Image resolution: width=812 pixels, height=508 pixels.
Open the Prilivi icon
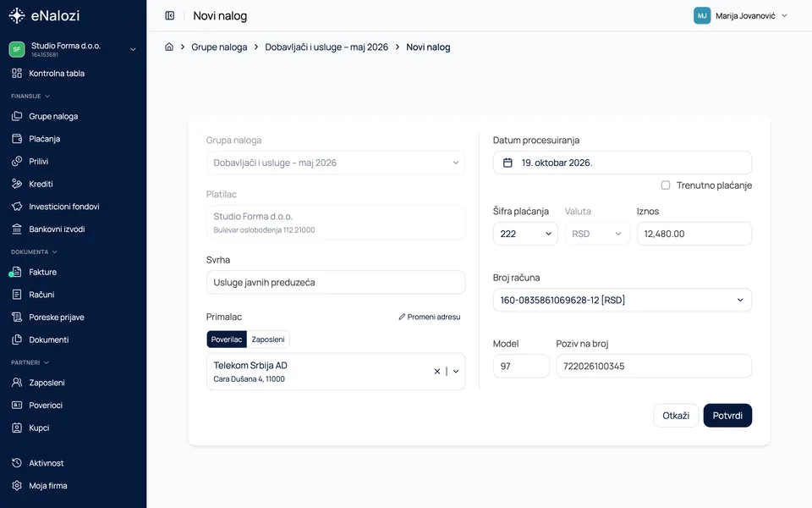coord(17,161)
